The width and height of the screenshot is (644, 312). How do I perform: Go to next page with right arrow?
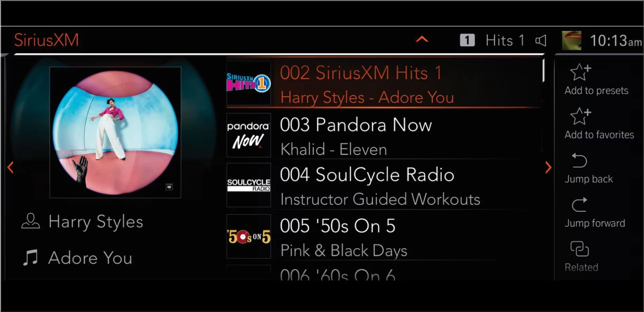(x=548, y=168)
